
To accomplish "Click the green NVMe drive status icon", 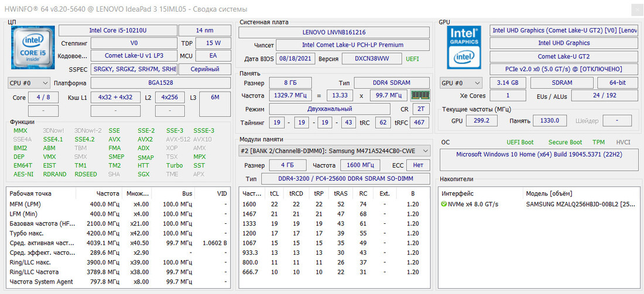I will [x=444, y=204].
